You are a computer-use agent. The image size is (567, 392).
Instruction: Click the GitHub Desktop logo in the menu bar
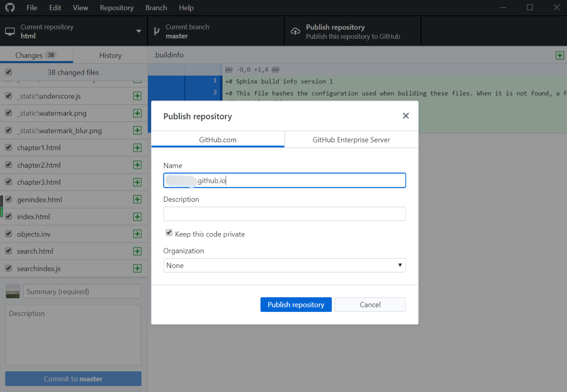[10, 8]
